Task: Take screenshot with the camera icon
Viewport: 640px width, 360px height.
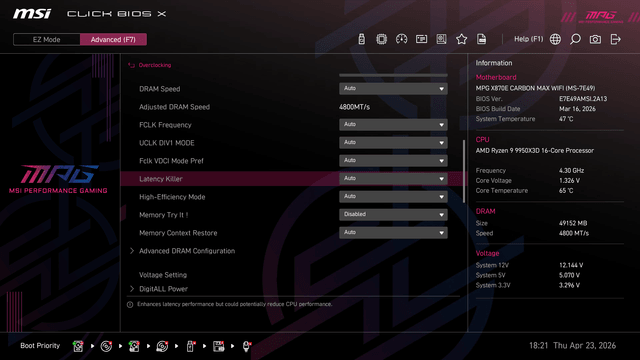Action: point(595,39)
